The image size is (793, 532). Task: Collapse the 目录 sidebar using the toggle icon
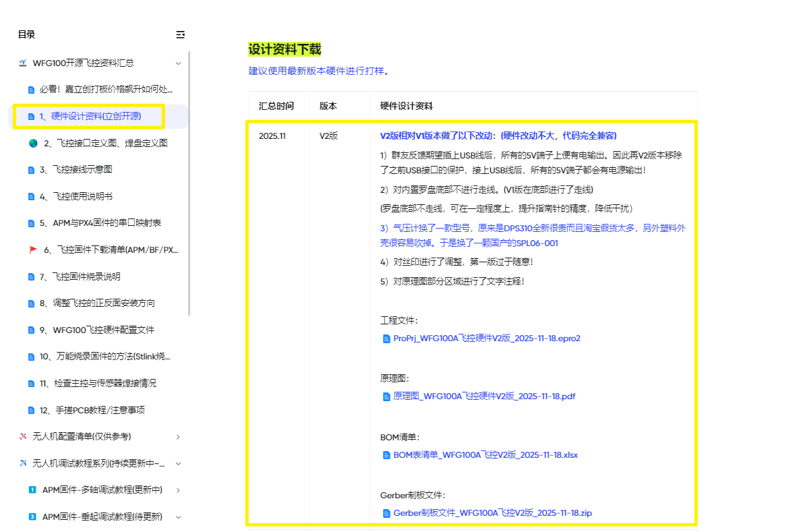coord(180,34)
